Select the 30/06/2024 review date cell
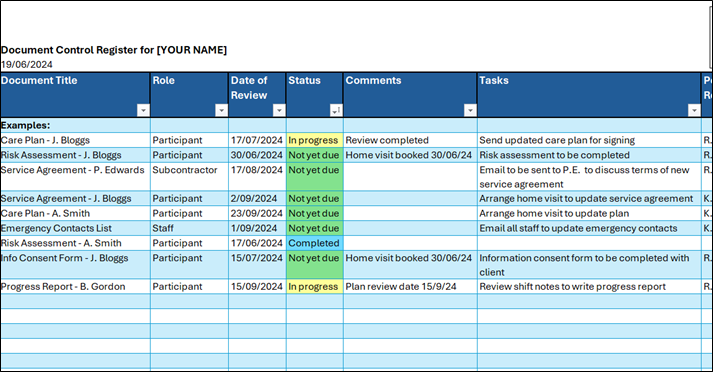Image resolution: width=713 pixels, height=372 pixels. [257, 155]
